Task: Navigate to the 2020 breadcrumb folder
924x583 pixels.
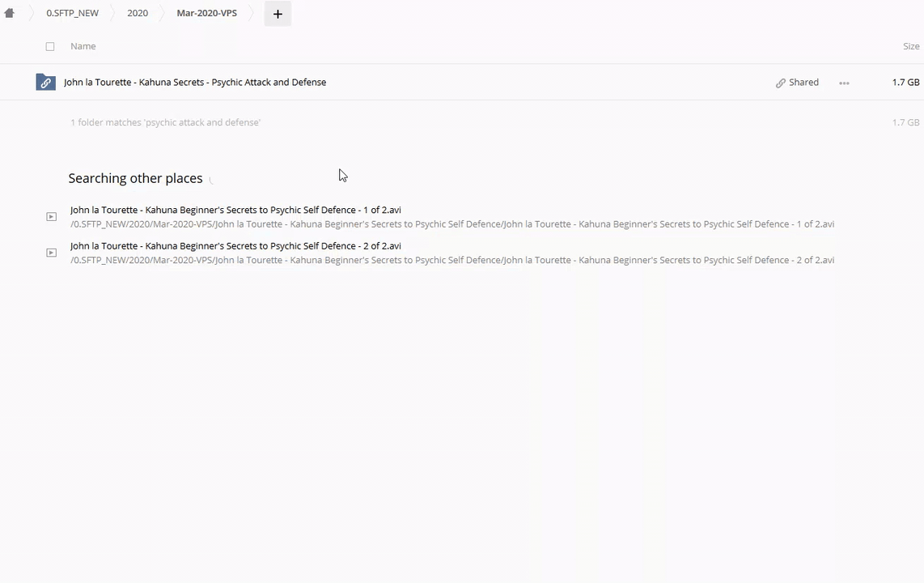Action: click(138, 13)
